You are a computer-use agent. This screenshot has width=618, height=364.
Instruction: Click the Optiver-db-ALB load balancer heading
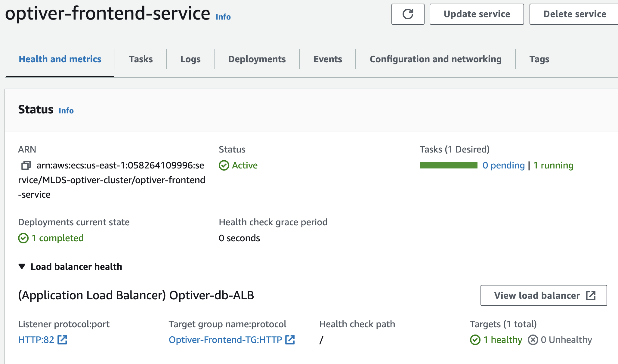136,295
